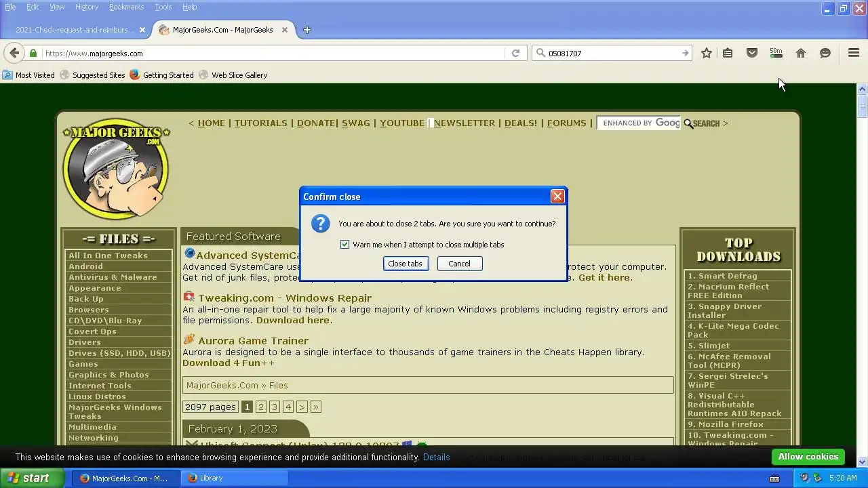Open the FORUMS nav link
The width and height of the screenshot is (868, 488).
pos(566,123)
